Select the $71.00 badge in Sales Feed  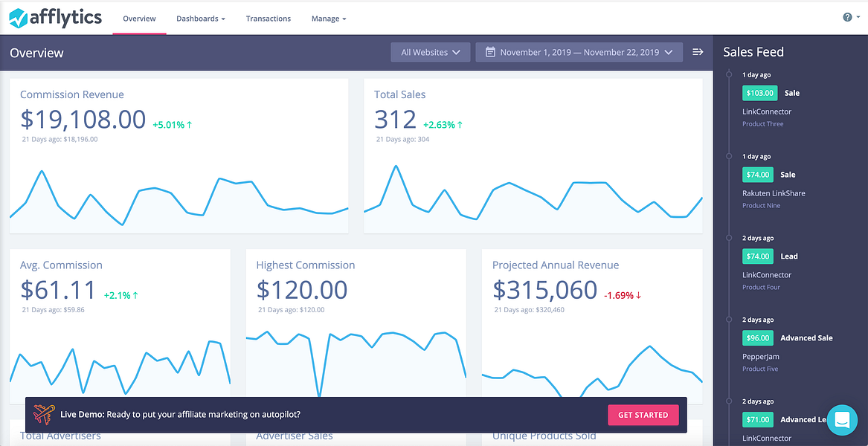[x=757, y=419]
